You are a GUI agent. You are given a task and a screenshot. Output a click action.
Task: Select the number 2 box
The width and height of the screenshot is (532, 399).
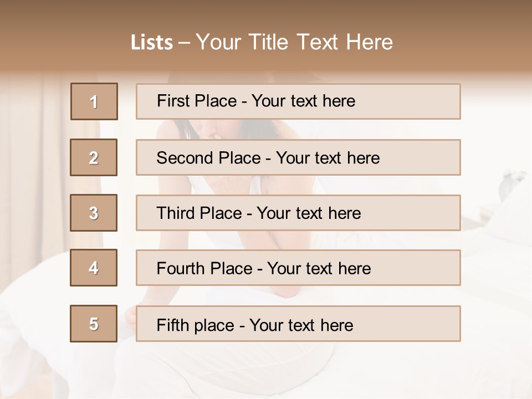(94, 157)
